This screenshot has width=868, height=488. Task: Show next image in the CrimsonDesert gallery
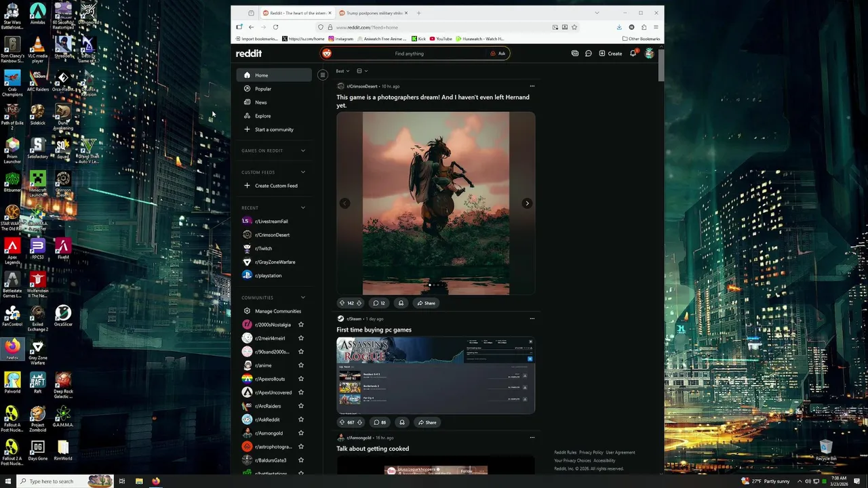[527, 203]
